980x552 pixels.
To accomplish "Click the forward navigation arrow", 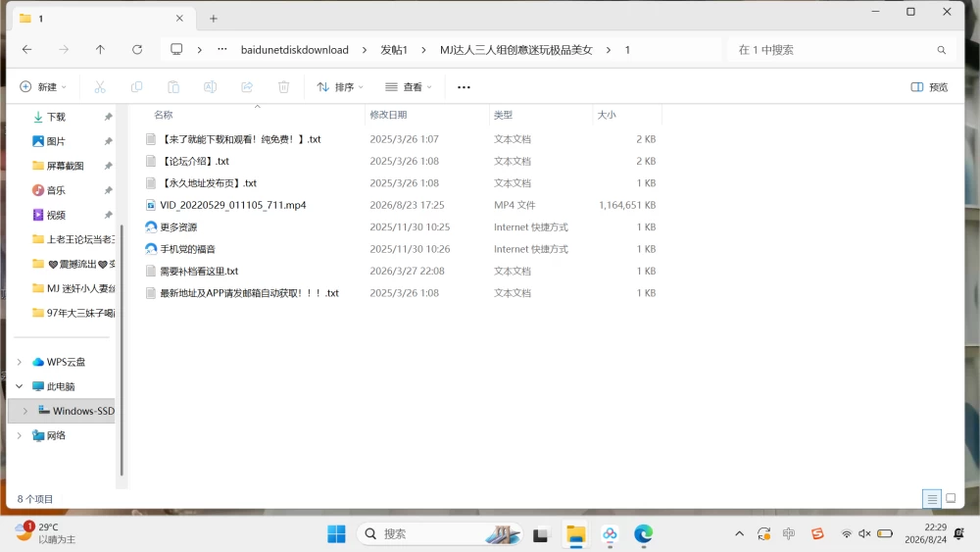I will [63, 49].
